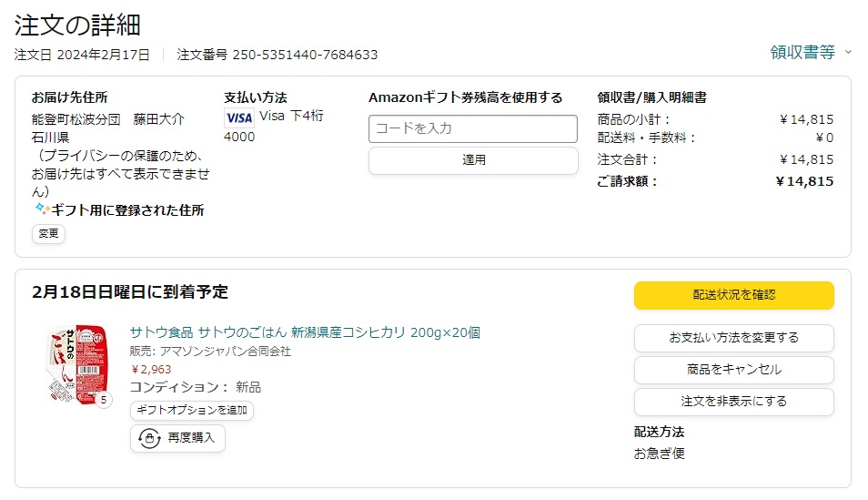Click the Visa card logo icon
868x500 pixels.
[x=239, y=117]
